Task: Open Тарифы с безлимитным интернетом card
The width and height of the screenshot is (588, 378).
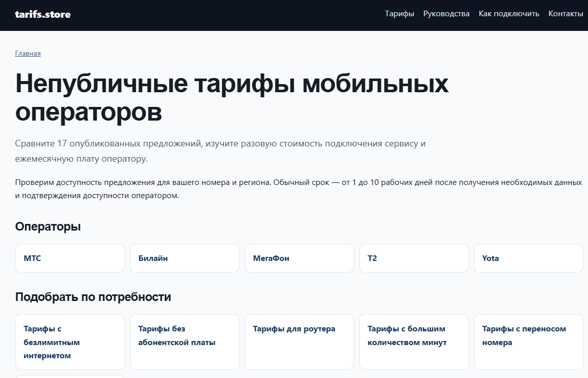Action: tap(70, 342)
